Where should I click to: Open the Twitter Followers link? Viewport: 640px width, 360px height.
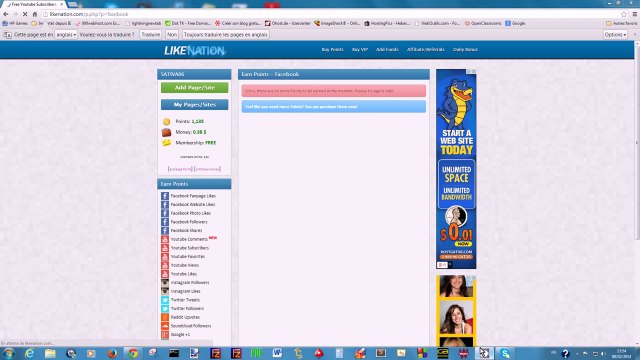click(187, 309)
